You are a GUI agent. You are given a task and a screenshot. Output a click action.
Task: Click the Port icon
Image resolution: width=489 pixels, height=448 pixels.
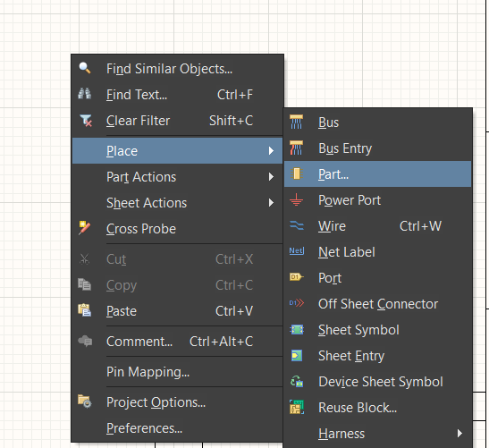tap(297, 277)
